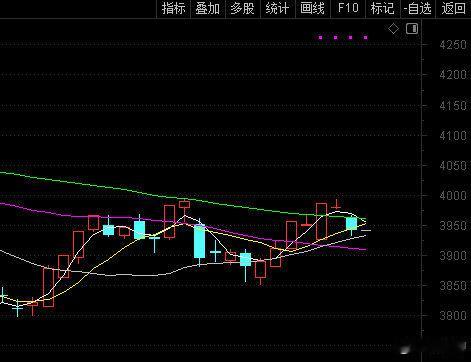Select the 4150 price axis label

pyautogui.click(x=453, y=106)
